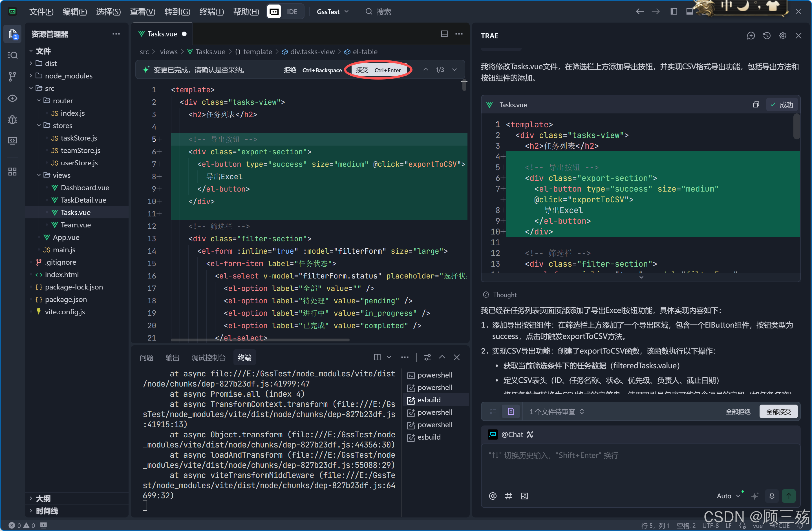Switch to the 输出 panel tab

(172, 357)
